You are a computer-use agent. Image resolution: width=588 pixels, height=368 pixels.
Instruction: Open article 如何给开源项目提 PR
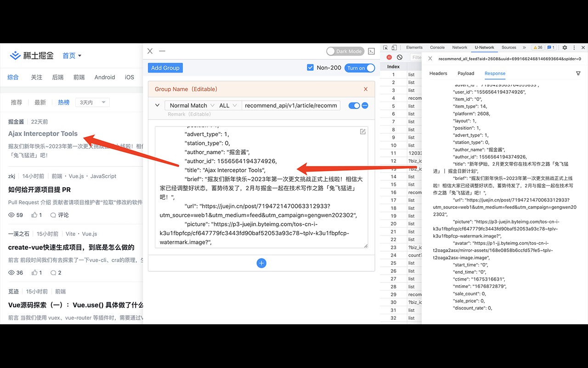(39, 190)
